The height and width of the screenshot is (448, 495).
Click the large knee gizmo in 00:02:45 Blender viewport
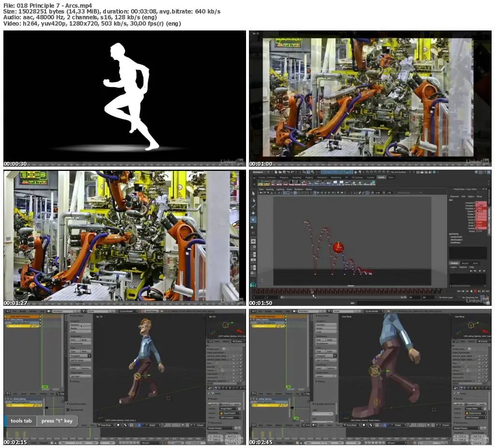coord(375,371)
